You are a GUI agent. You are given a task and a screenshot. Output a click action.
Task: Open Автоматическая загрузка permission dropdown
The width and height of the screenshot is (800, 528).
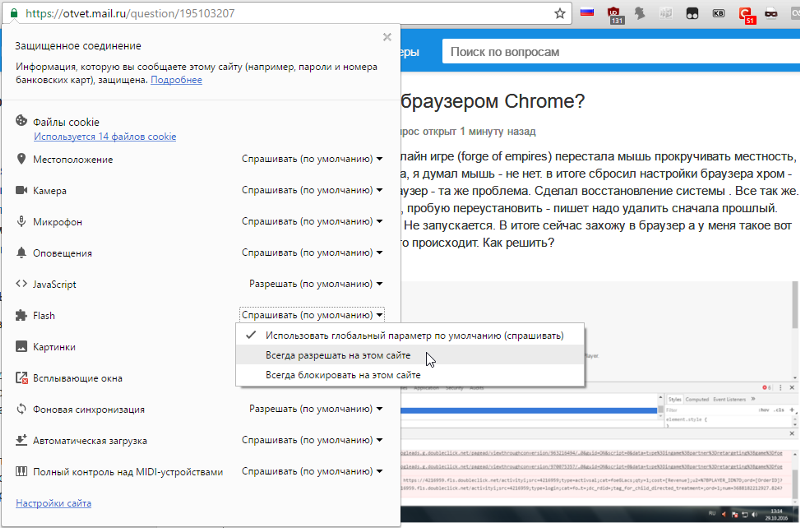coord(312,440)
